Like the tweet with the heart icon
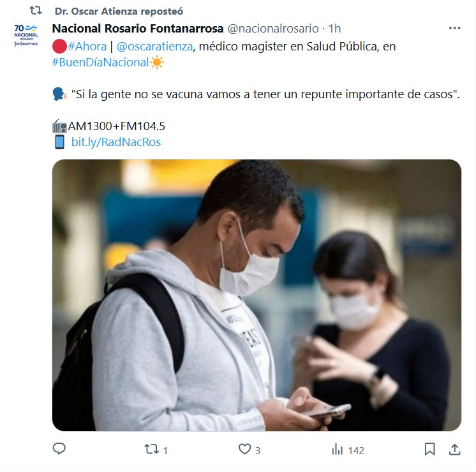This screenshot has width=476, height=472. (244, 449)
